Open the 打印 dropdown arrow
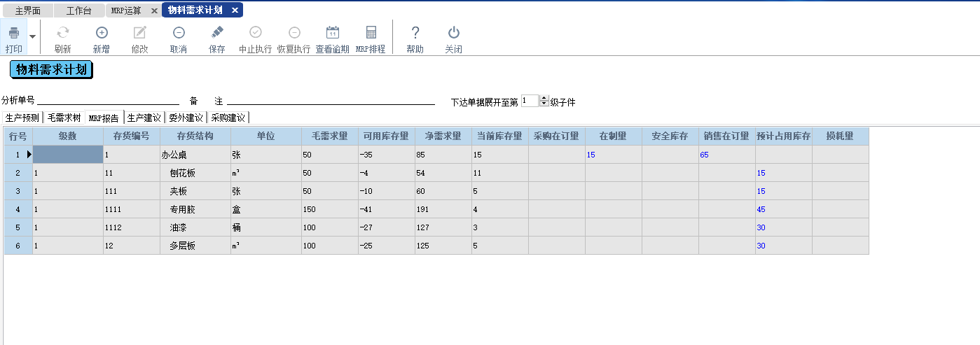Viewport: 980px width, 345px height. [32, 36]
